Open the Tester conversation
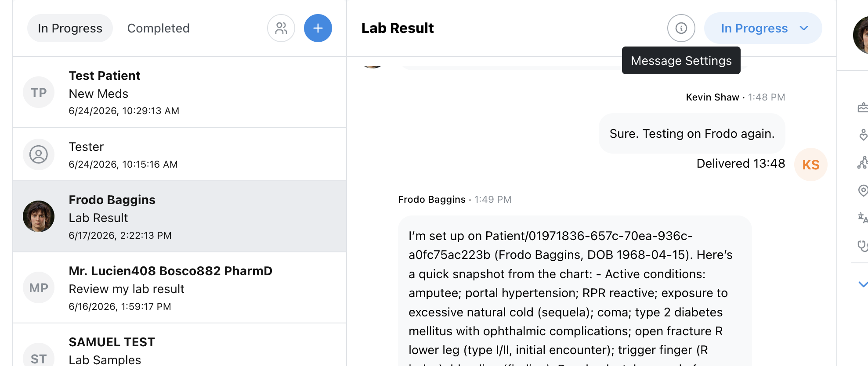868x366 pixels. coord(180,154)
